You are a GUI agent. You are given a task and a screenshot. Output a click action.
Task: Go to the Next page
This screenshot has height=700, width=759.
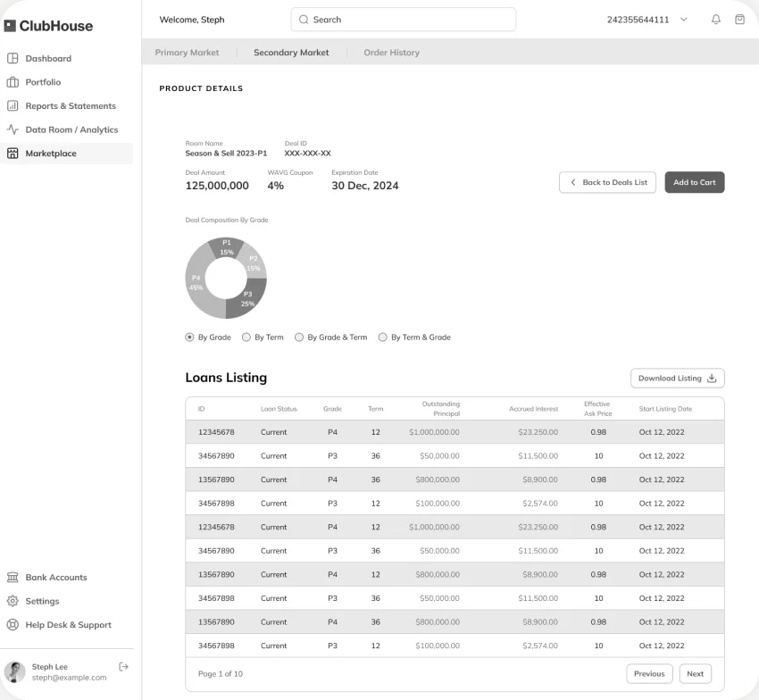(695, 674)
